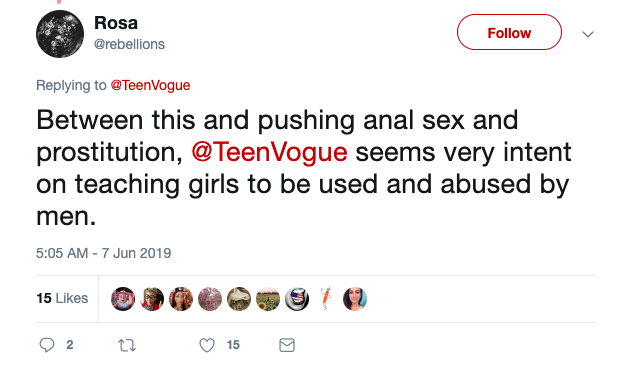
Task: Expand the tweet options chevron
Action: coord(588,34)
